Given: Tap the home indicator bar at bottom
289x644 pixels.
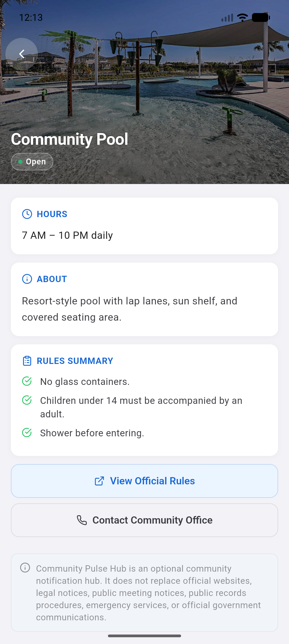Looking at the screenshot, I should 144,636.
